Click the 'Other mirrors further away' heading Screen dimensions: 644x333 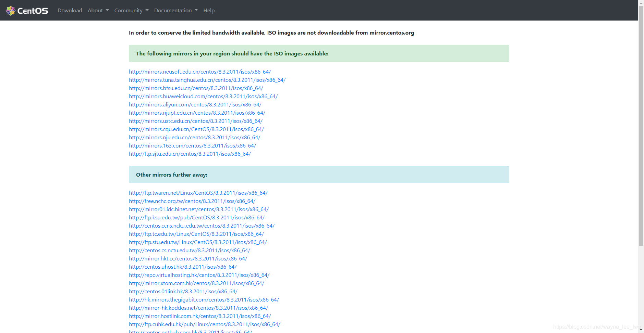pyautogui.click(x=172, y=175)
